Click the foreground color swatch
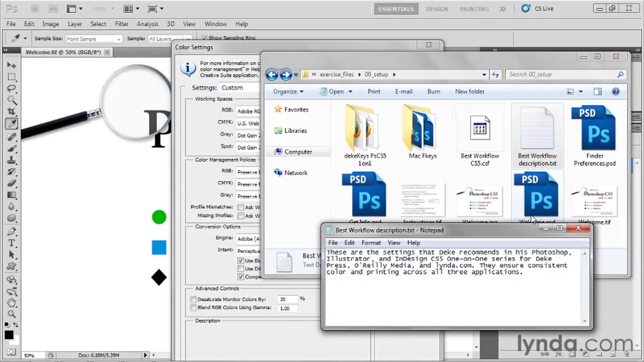The image size is (644, 362). 9,335
